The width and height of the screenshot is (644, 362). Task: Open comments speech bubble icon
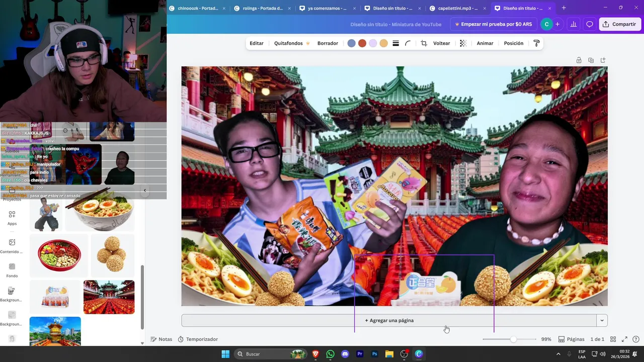(590, 24)
